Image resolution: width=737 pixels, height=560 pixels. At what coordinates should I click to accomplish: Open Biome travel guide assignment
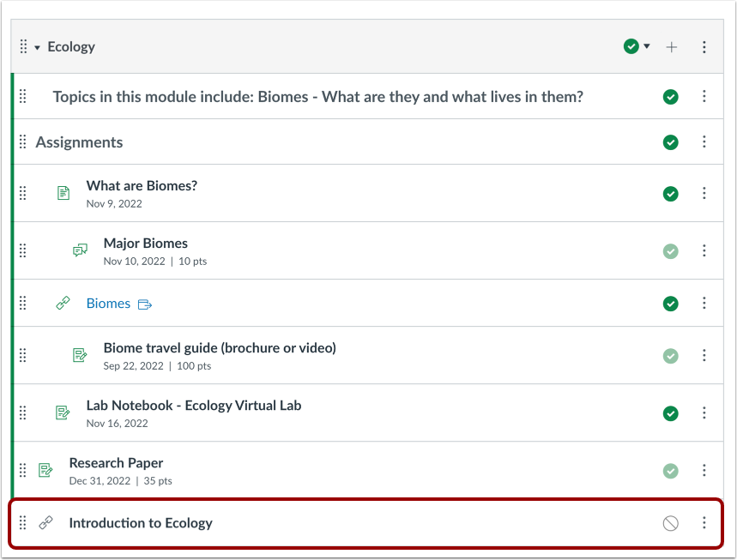pyautogui.click(x=219, y=348)
